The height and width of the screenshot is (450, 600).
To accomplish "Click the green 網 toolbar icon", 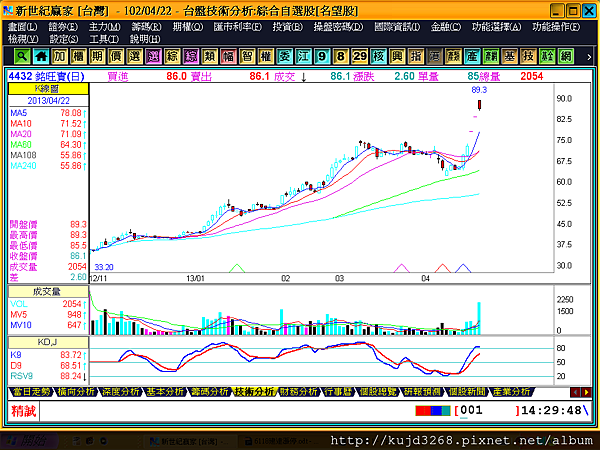I will point(566,57).
